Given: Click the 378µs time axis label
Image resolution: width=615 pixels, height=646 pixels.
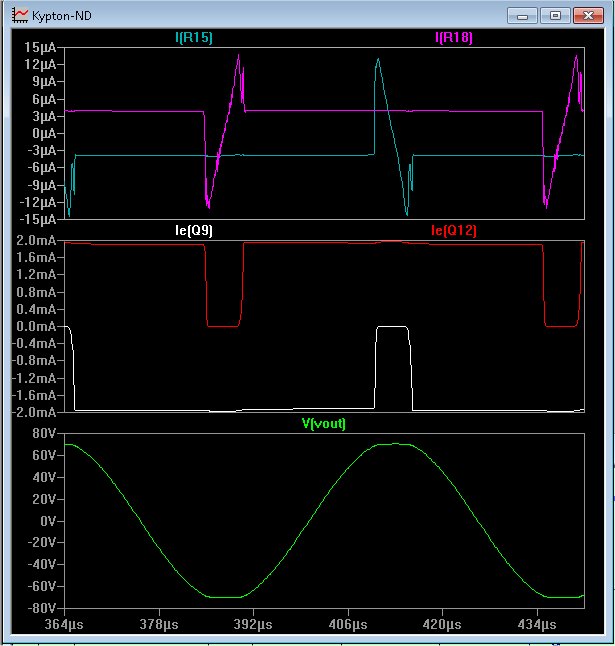Looking at the screenshot, I should pos(159,624).
